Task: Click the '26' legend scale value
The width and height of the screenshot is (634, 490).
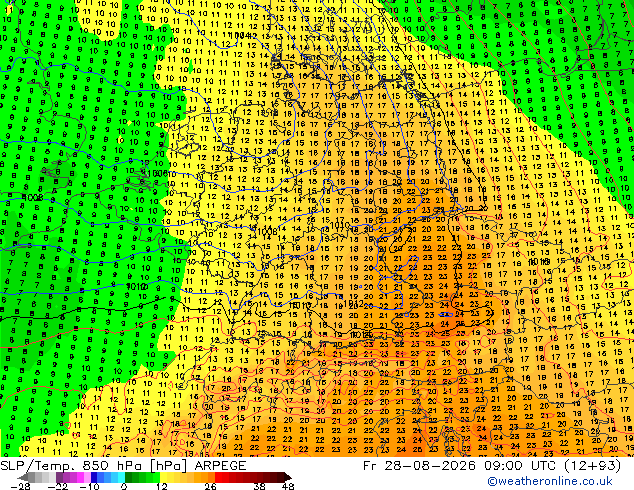Action: [210, 486]
